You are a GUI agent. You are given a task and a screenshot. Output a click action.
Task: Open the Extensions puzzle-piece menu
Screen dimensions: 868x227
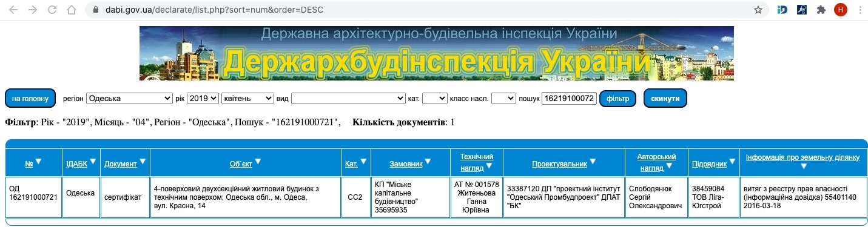pos(821,10)
